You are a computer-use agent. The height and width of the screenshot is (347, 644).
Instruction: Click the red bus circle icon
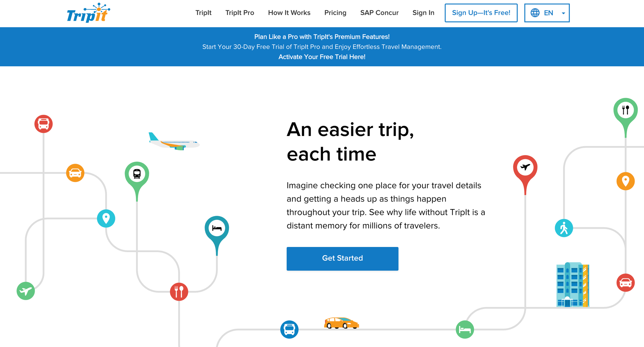coord(43,124)
